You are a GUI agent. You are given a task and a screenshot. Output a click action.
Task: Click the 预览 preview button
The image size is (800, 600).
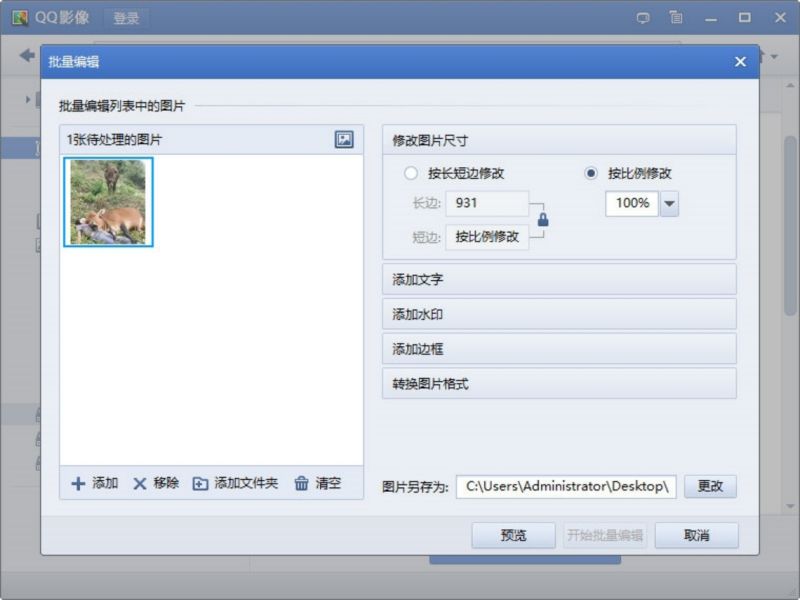[513, 535]
